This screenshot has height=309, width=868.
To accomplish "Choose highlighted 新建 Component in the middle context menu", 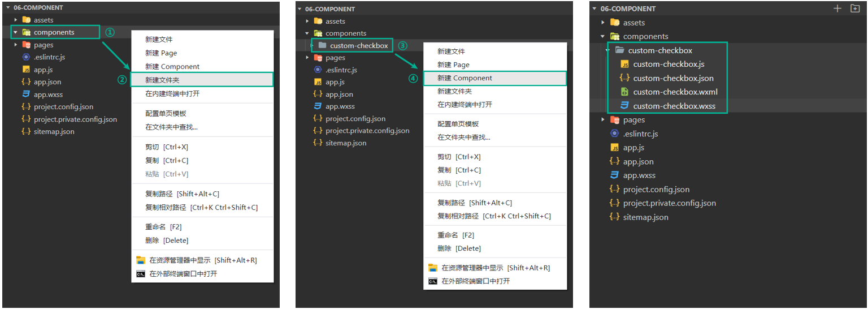I will [x=465, y=78].
